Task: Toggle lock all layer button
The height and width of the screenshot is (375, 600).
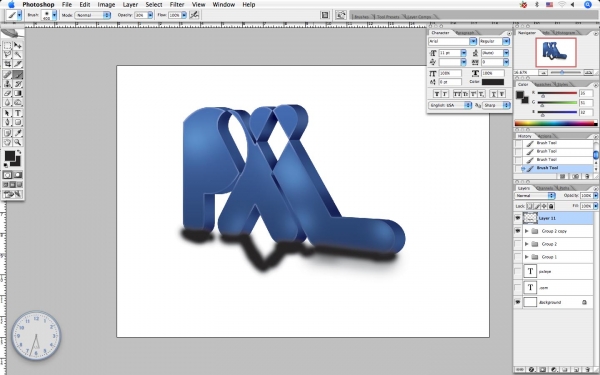Action: coord(551,206)
